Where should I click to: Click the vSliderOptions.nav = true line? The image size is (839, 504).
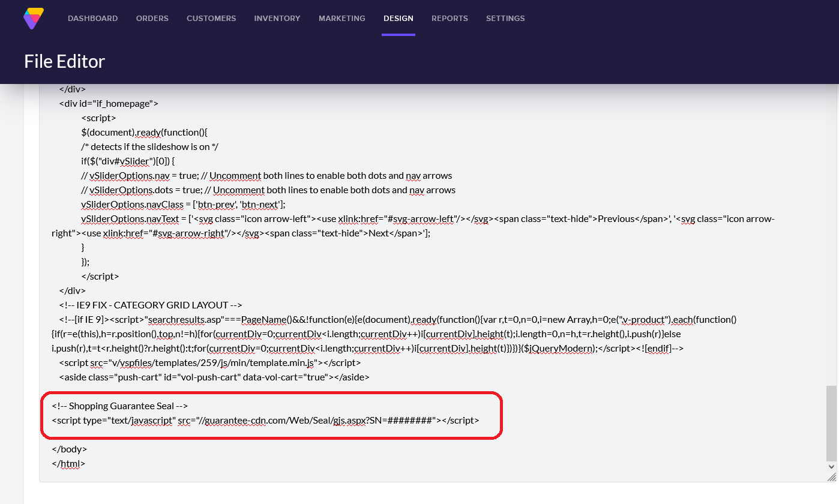(x=266, y=176)
